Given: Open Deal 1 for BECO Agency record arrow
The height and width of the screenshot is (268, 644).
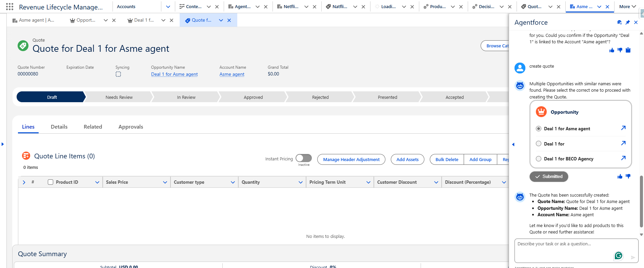Looking at the screenshot, I should (623, 158).
